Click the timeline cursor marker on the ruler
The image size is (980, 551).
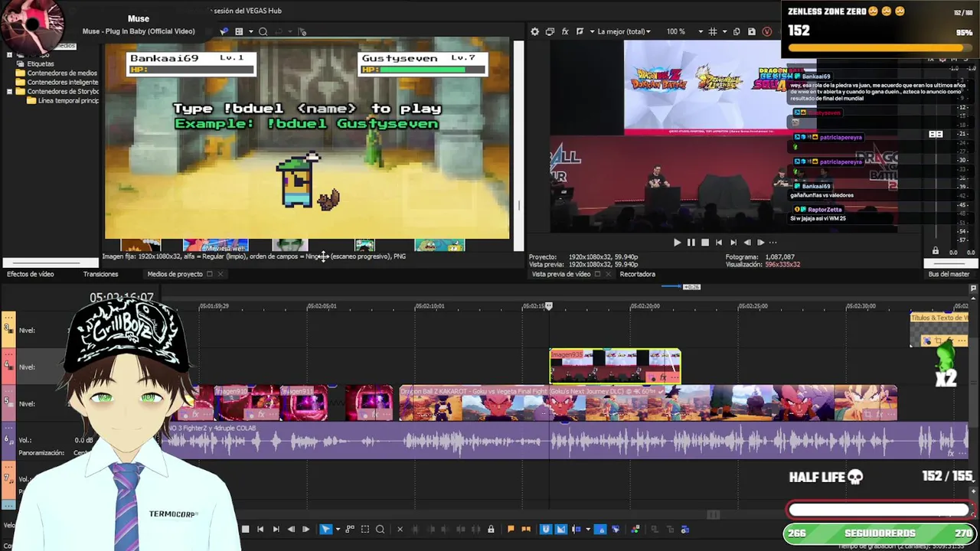[548, 306]
